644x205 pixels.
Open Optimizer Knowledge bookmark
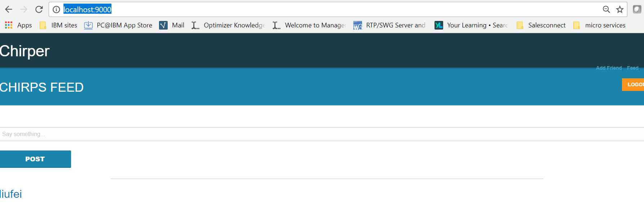228,25
